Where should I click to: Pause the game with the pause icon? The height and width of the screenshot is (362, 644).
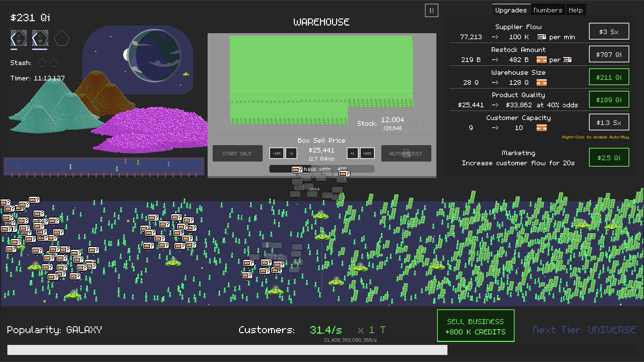(431, 11)
